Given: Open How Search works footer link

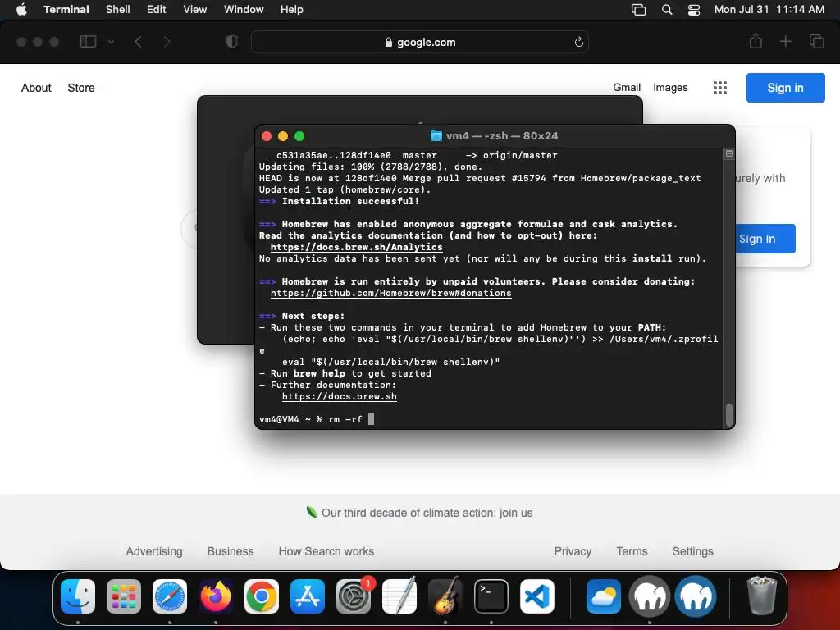Looking at the screenshot, I should [326, 551].
